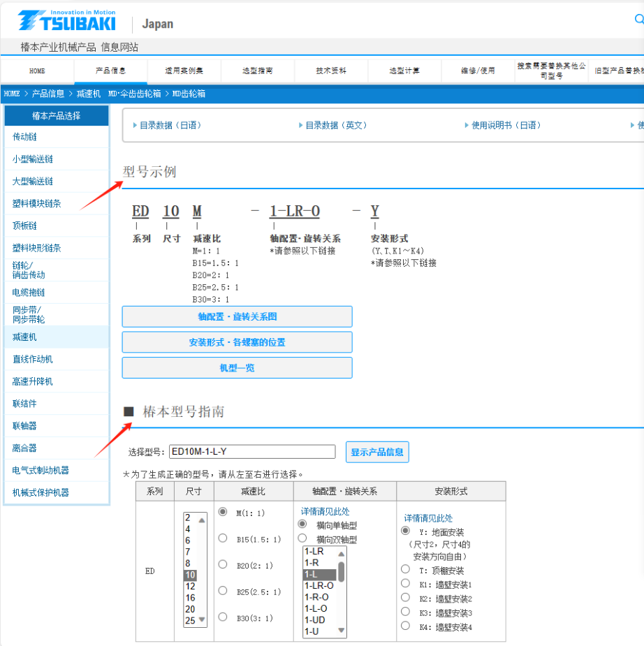Open the 轴配置・旋转关系图 panel
This screenshot has height=646, width=644.
coord(237,316)
